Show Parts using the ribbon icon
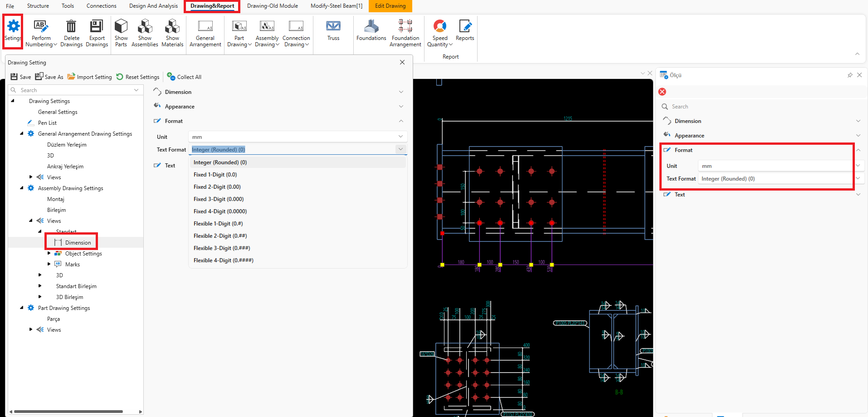This screenshot has height=417, width=868. (121, 26)
